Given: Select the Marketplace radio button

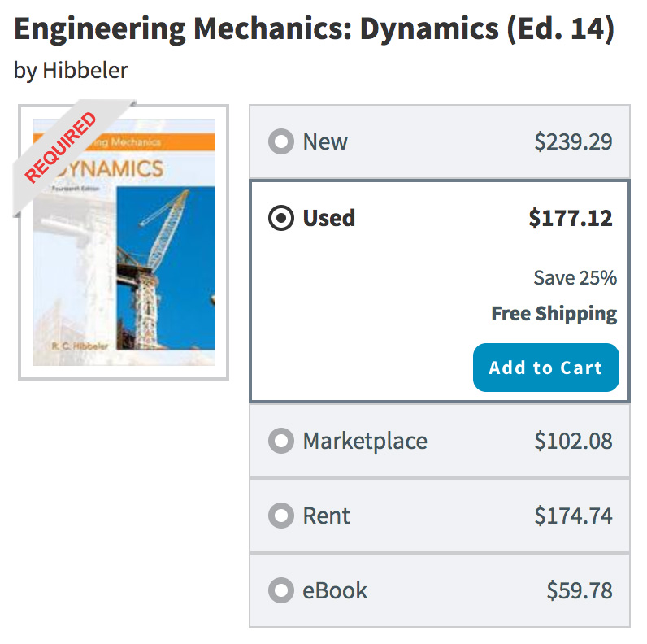Looking at the screenshot, I should pos(280,442).
